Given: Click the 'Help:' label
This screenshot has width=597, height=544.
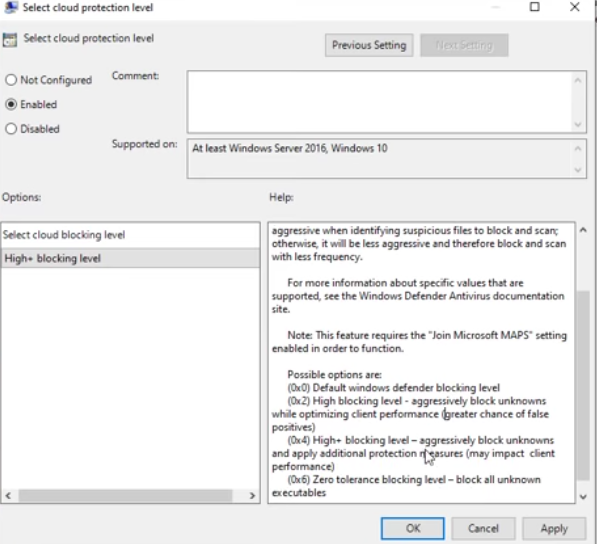Looking at the screenshot, I should (281, 198).
